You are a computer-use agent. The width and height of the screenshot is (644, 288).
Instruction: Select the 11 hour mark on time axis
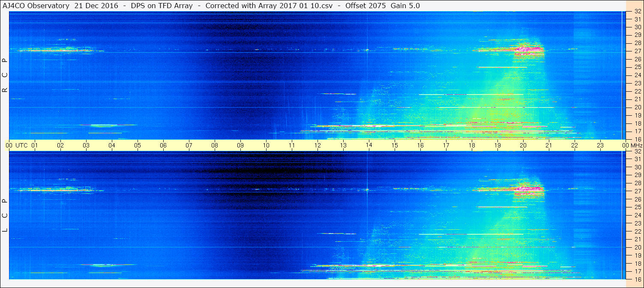[x=292, y=145]
